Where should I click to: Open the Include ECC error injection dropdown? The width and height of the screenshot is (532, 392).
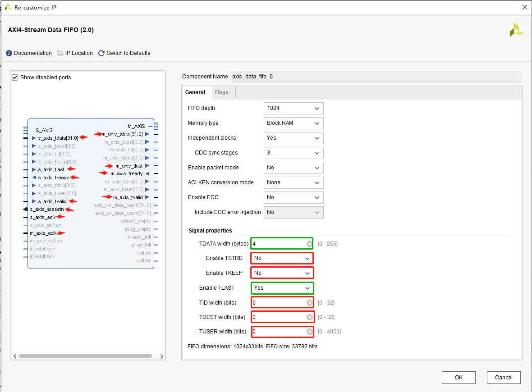[294, 212]
